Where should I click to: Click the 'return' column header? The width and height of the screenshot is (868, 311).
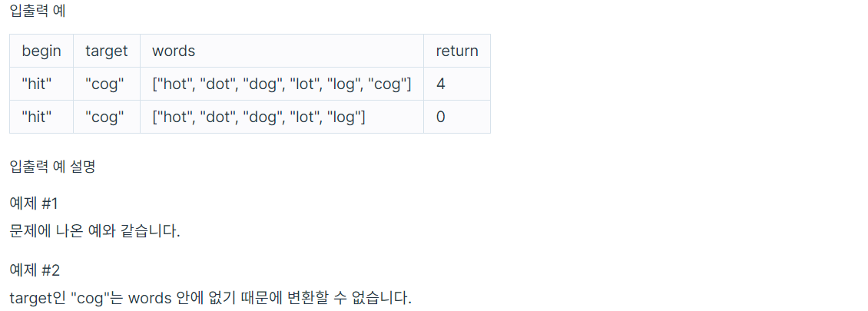(x=457, y=51)
